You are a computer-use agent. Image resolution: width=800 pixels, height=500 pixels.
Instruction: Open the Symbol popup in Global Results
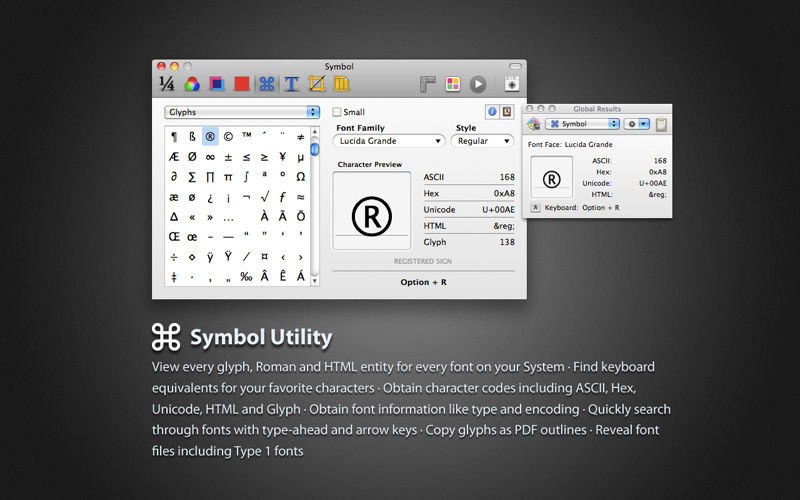(x=582, y=123)
